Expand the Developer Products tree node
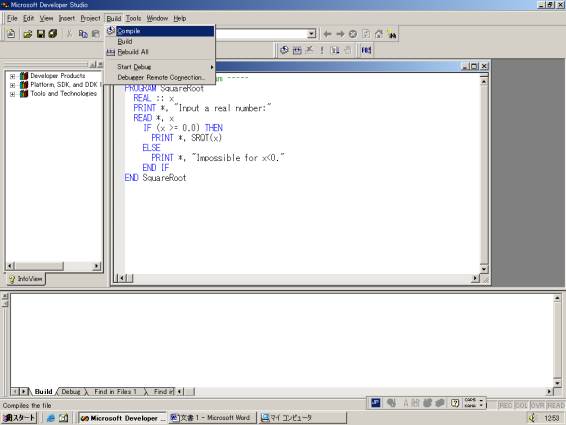Viewport: 566px width, 425px height. (12, 76)
